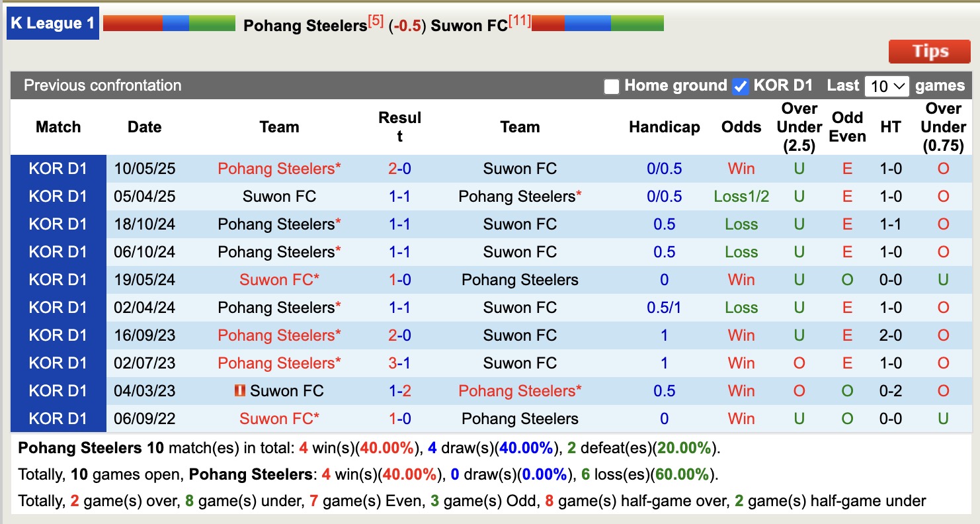Image resolution: width=980 pixels, height=524 pixels.
Task: Click red segment of Pohang Steelers form bar
Action: click(x=132, y=23)
